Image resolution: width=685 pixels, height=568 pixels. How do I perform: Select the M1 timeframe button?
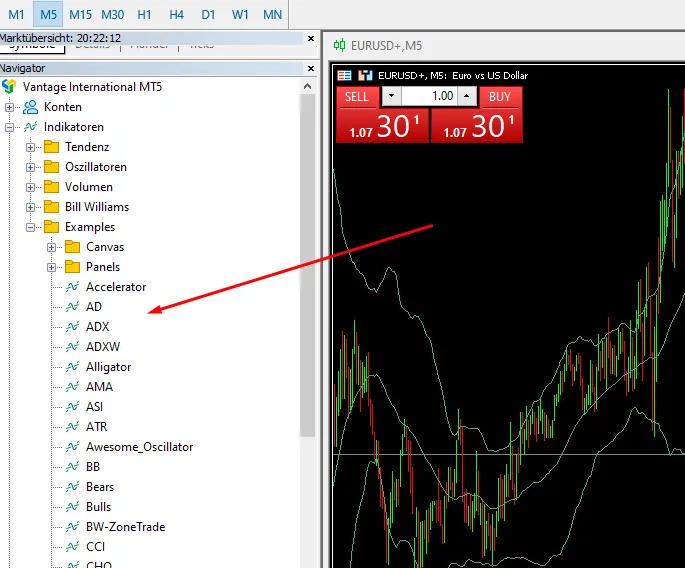[16, 14]
